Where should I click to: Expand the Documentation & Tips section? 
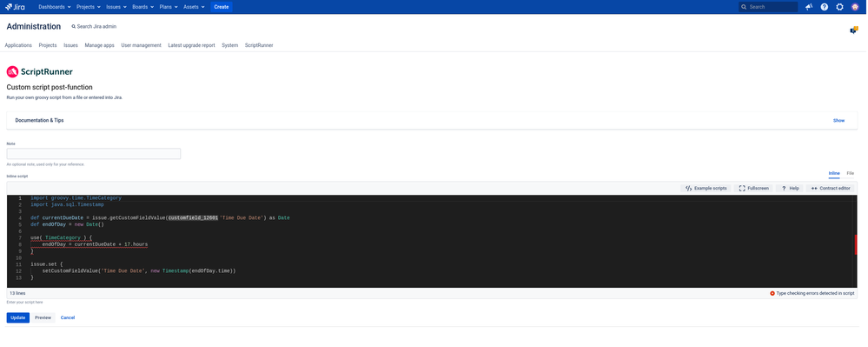click(432, 120)
